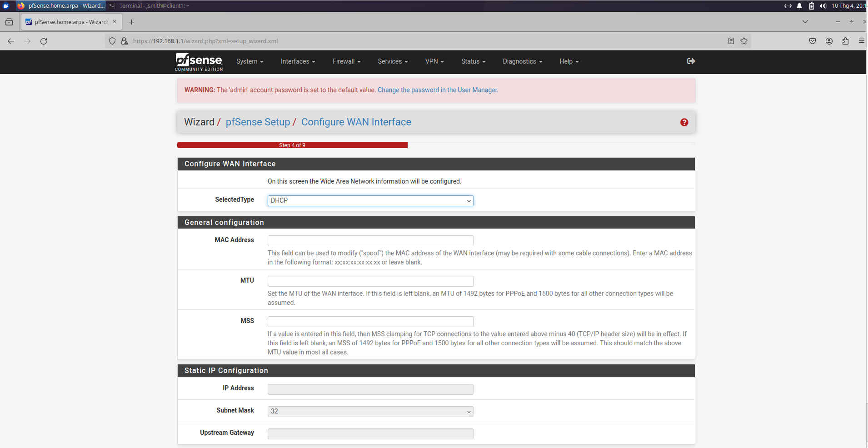Open the VPN menu
Viewport: 868px width, 448px height.
(x=434, y=61)
